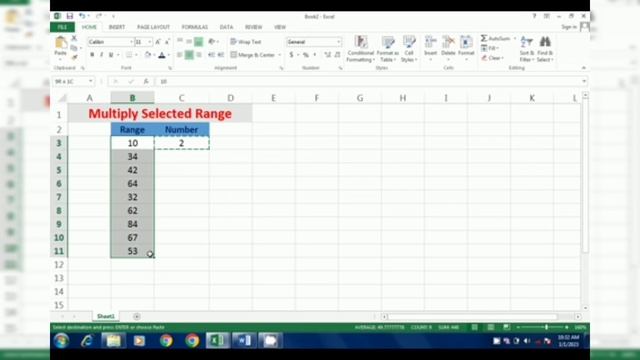
Task: Open font name Calibri dropdown
Action: (x=131, y=42)
